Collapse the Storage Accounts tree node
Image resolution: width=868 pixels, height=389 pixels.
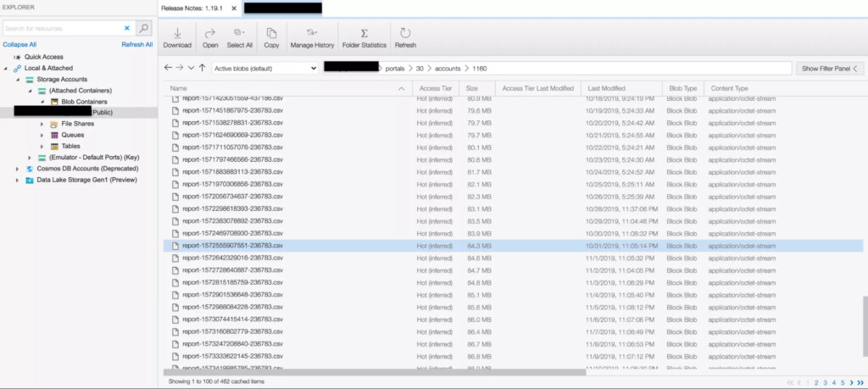[18, 80]
